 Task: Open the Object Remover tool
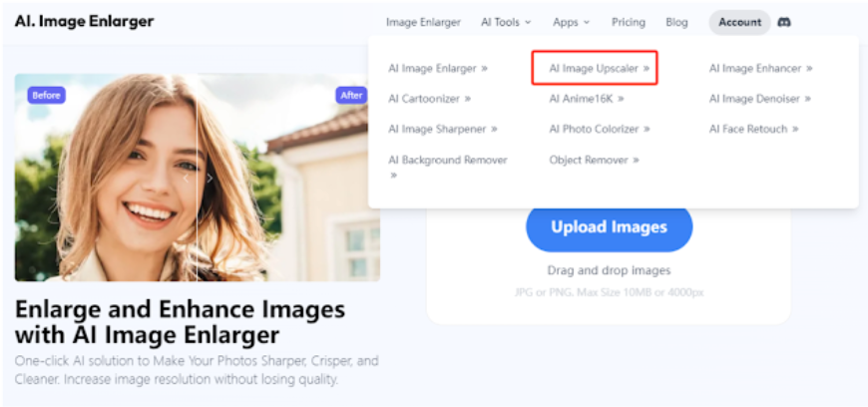click(594, 160)
